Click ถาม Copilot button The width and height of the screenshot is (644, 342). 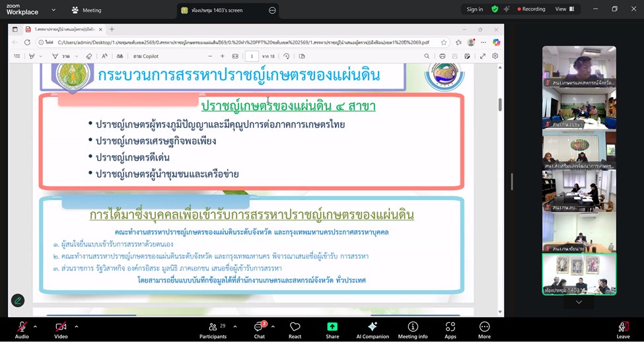pyautogui.click(x=146, y=56)
